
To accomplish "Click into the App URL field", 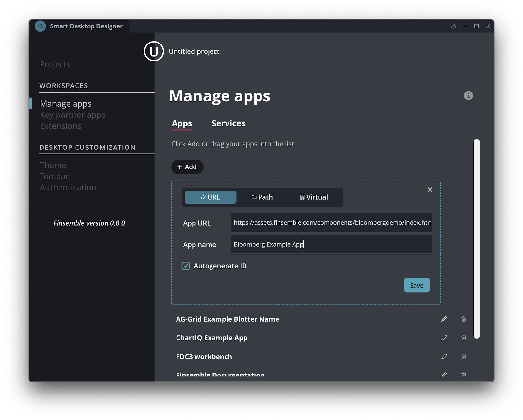I will (x=331, y=222).
